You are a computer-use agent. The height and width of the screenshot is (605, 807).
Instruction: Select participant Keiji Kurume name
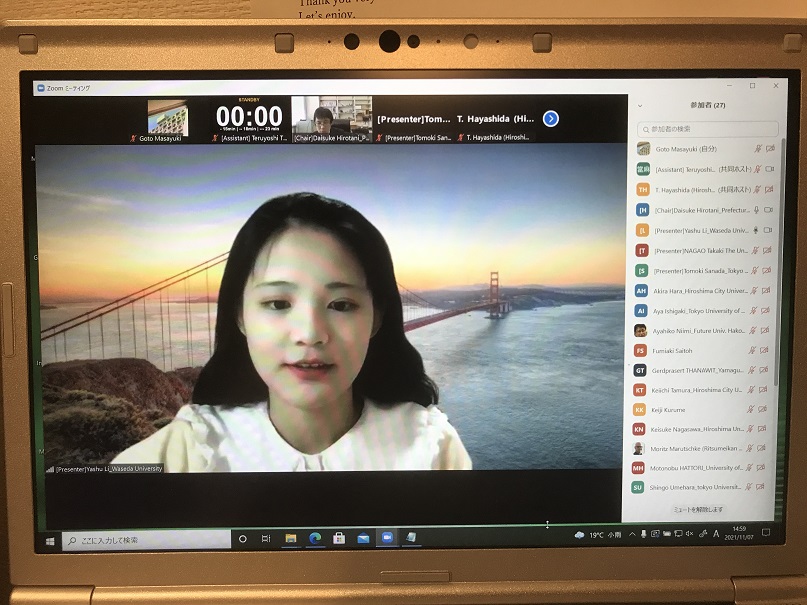[668, 410]
